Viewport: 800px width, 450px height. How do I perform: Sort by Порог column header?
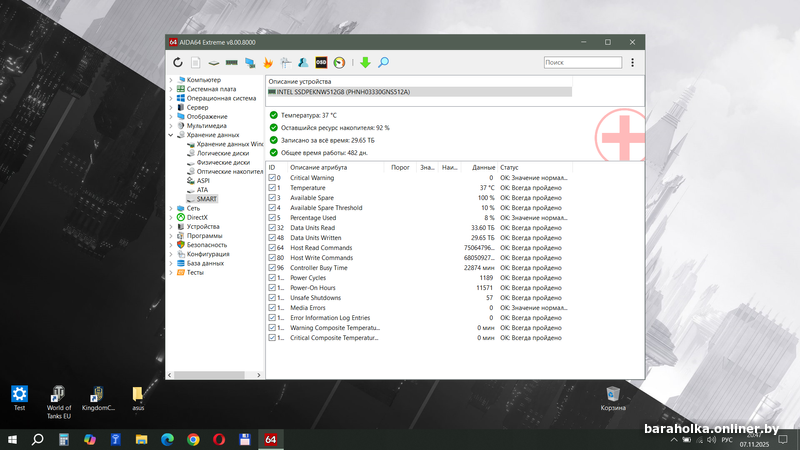pos(400,167)
